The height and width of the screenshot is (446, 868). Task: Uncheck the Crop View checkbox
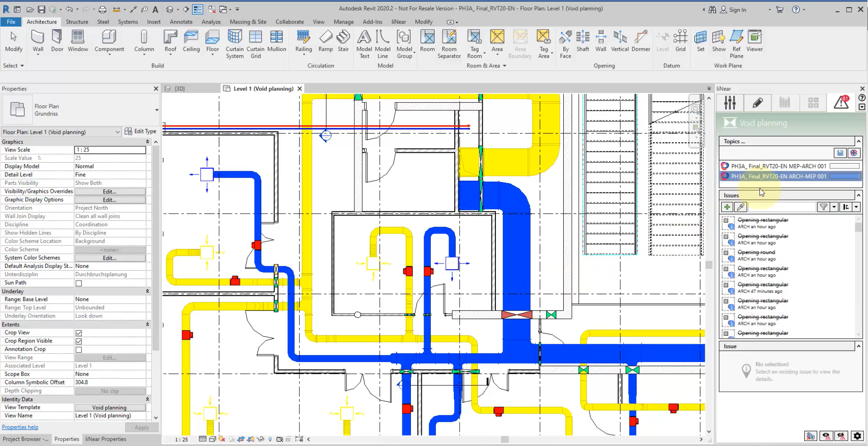click(79, 333)
